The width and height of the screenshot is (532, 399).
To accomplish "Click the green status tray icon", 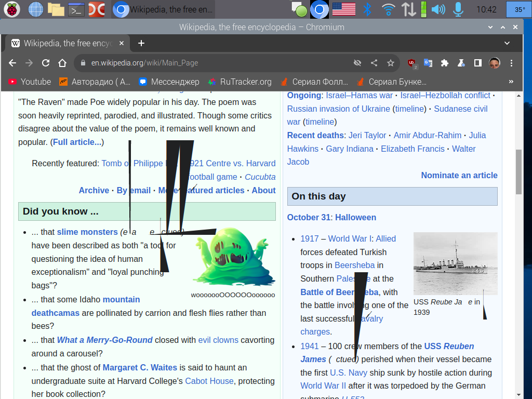I will click(x=300, y=9).
